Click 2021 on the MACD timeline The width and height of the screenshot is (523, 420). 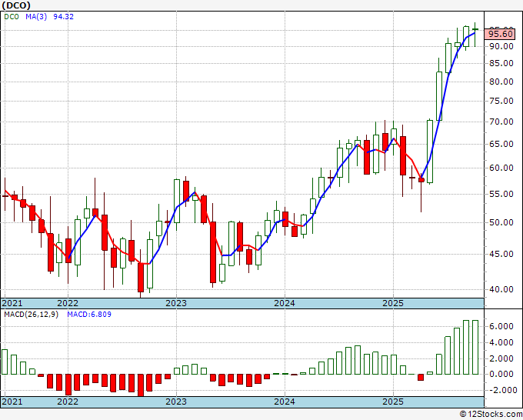pos(12,402)
